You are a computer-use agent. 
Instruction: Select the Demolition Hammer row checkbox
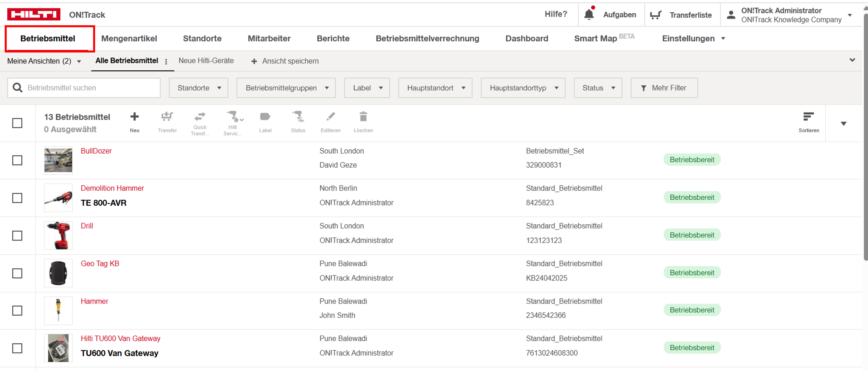tap(17, 198)
